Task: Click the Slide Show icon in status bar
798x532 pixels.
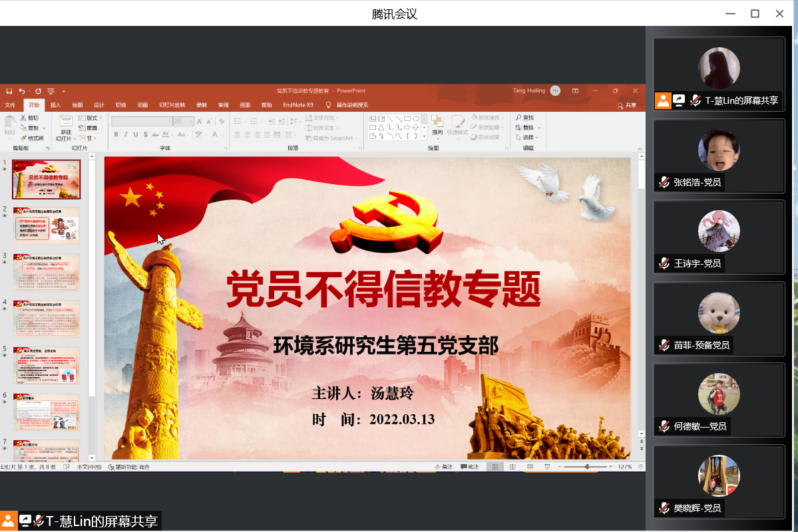Action: click(x=546, y=467)
